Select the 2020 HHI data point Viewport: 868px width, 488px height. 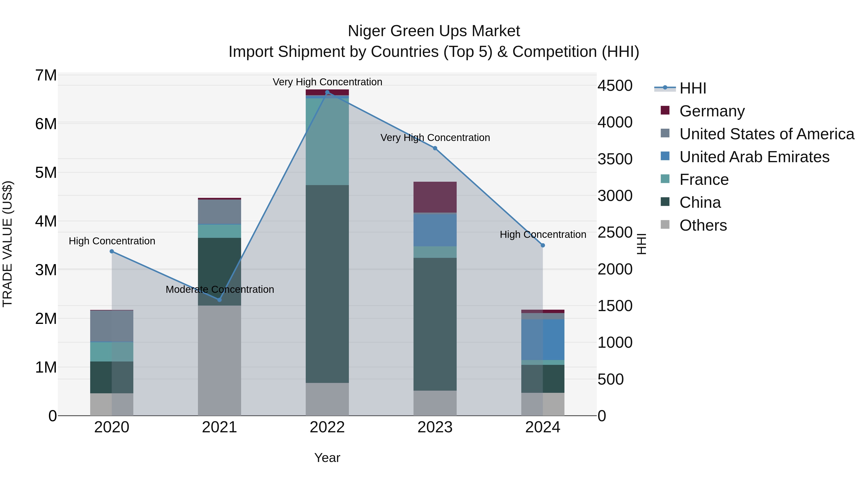pyautogui.click(x=112, y=251)
